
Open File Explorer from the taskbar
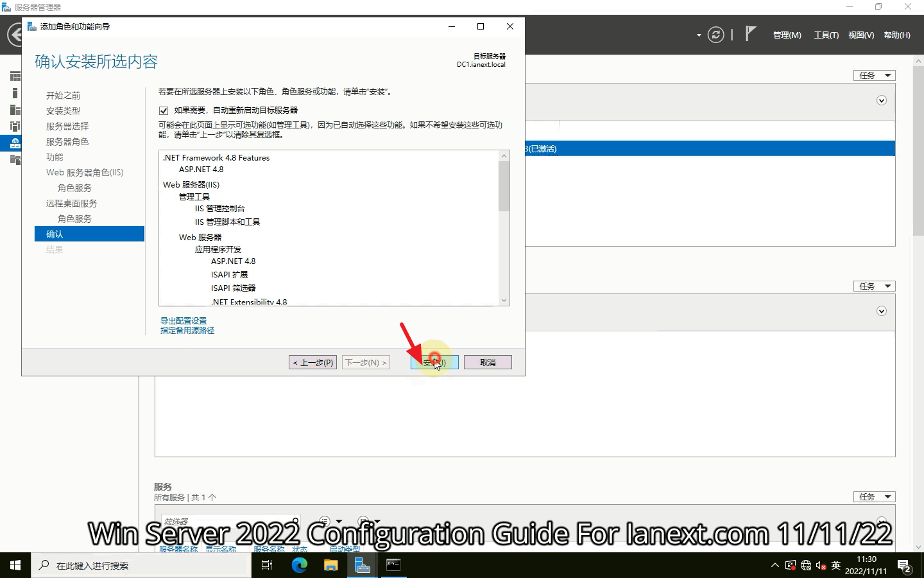330,565
